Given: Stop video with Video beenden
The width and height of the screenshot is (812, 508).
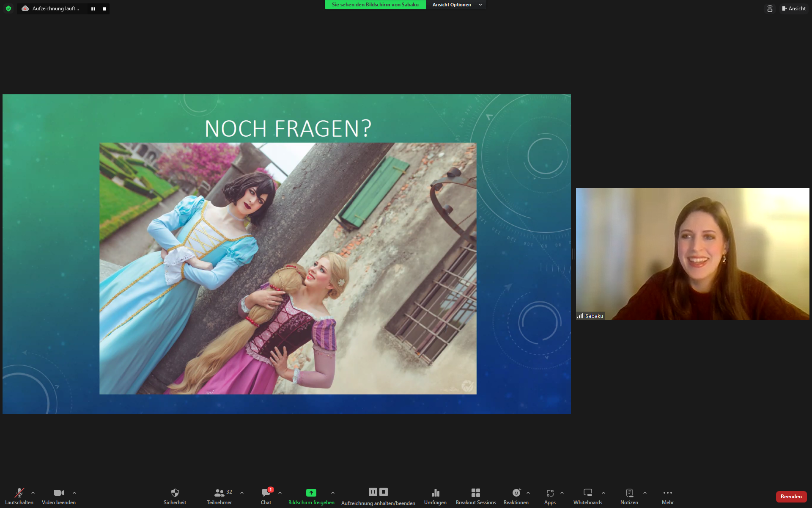Looking at the screenshot, I should (x=59, y=496).
